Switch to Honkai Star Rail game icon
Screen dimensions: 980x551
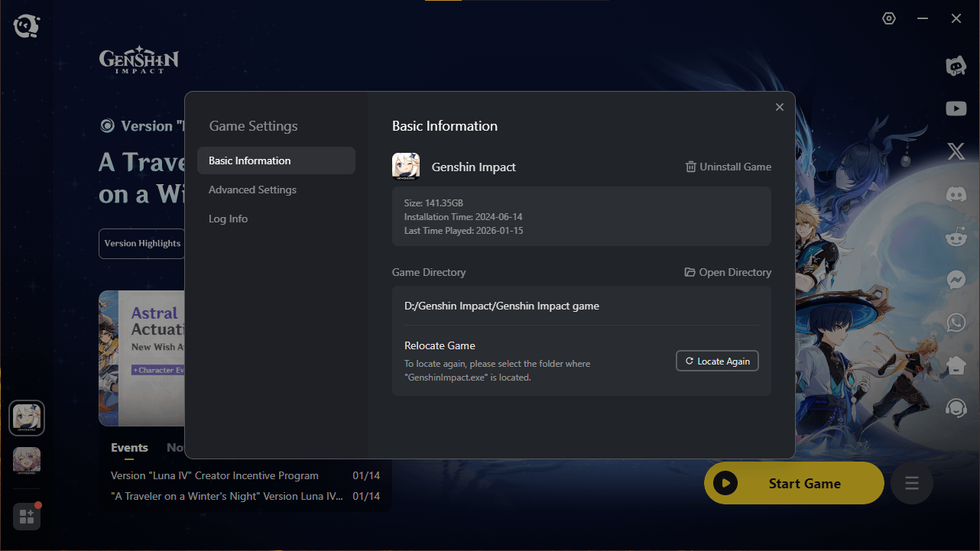(27, 461)
